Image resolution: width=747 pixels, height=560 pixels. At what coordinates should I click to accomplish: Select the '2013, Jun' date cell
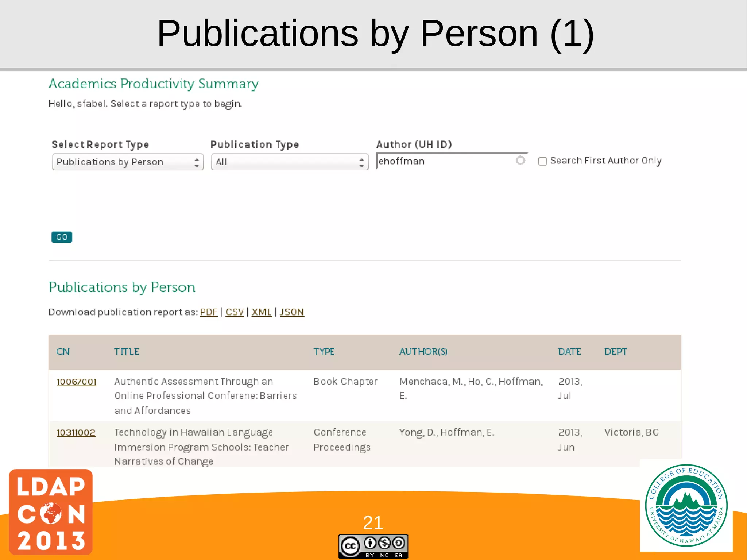(570, 440)
